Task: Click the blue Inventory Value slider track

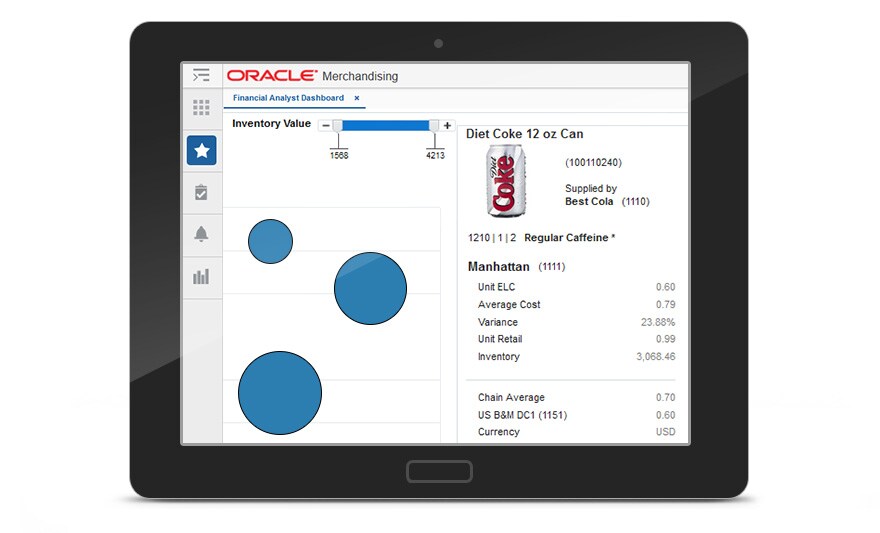Action: coord(386,126)
